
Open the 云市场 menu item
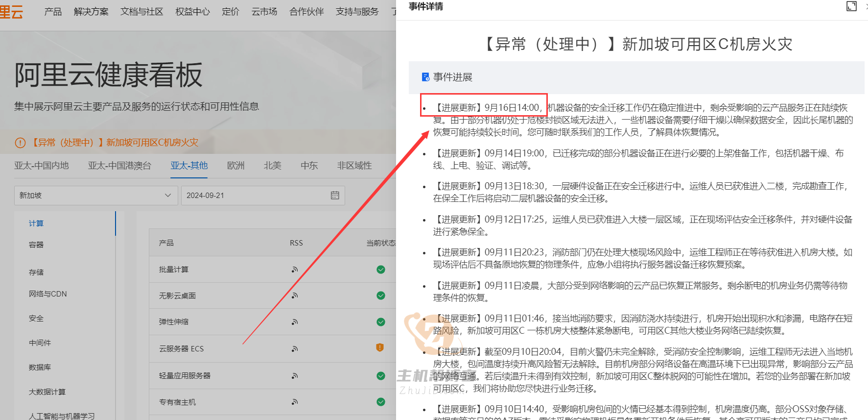[264, 11]
